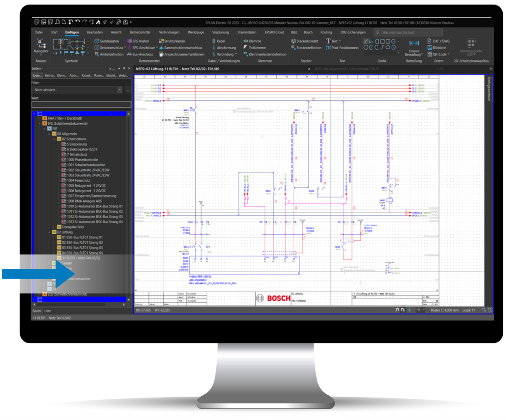The width and height of the screenshot is (506, 420).
Task: Switch to the Bearbeiten ribbon tab
Action: (x=94, y=32)
